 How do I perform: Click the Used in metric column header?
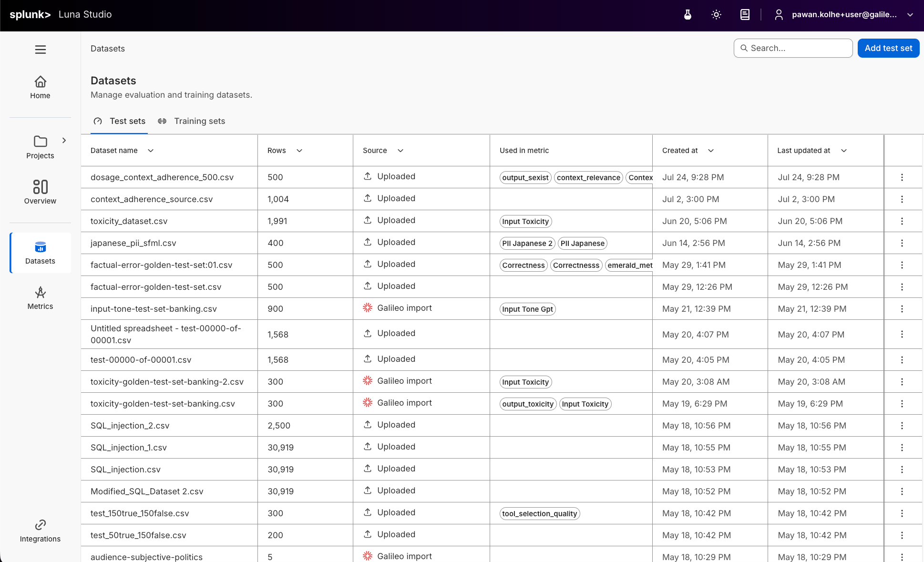(x=524, y=151)
